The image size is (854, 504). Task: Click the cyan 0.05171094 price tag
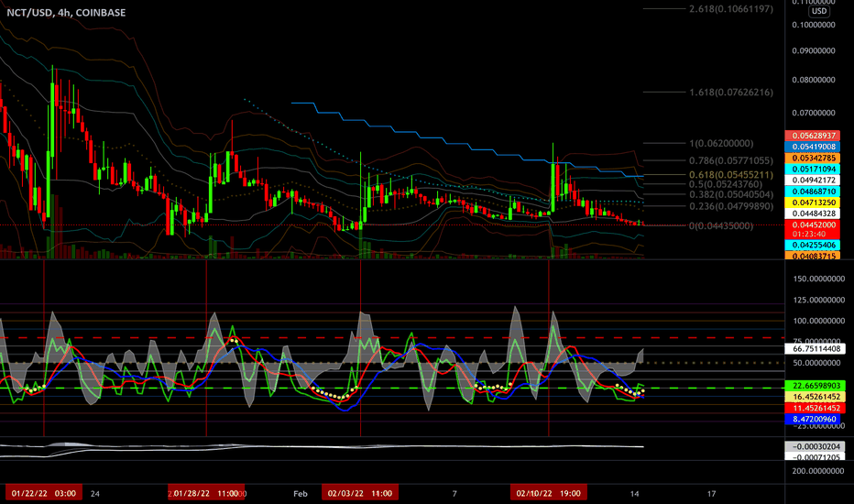click(x=812, y=170)
